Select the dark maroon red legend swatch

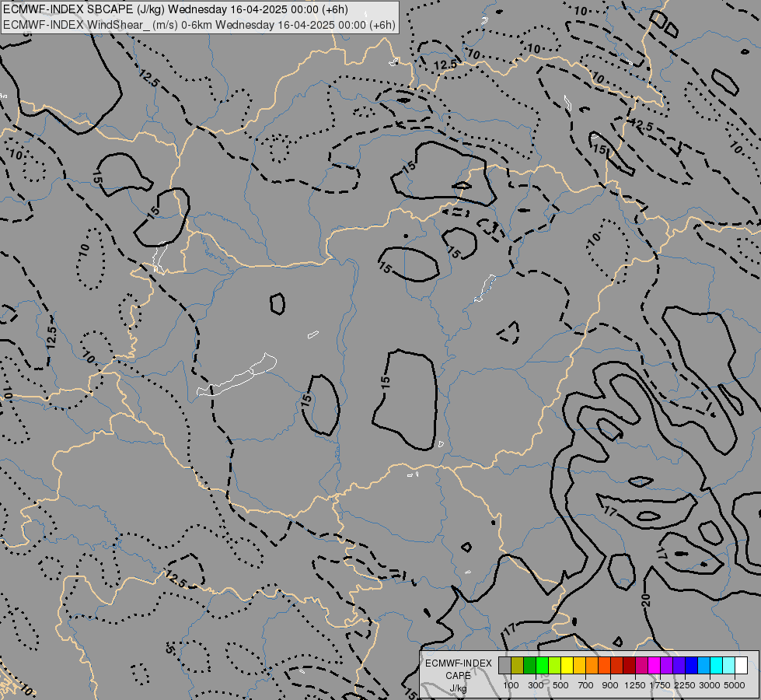(x=629, y=665)
